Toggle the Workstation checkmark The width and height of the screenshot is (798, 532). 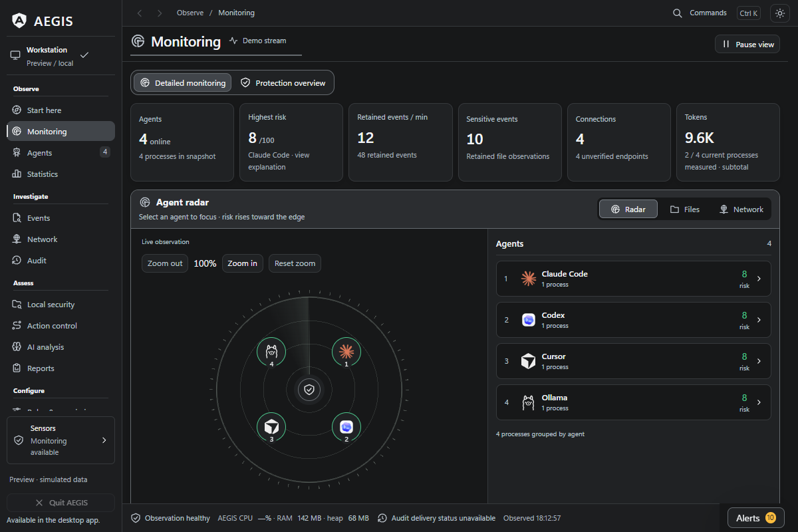84,55
